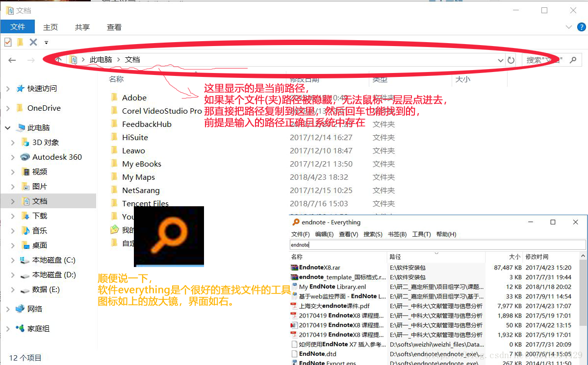Click the Properties checkmark quick access icon
The image size is (588, 365).
pos(8,42)
